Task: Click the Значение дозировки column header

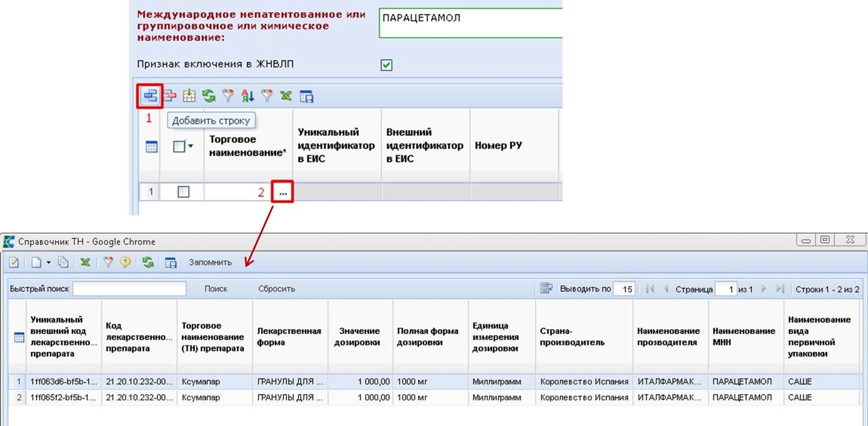Action: click(x=360, y=337)
